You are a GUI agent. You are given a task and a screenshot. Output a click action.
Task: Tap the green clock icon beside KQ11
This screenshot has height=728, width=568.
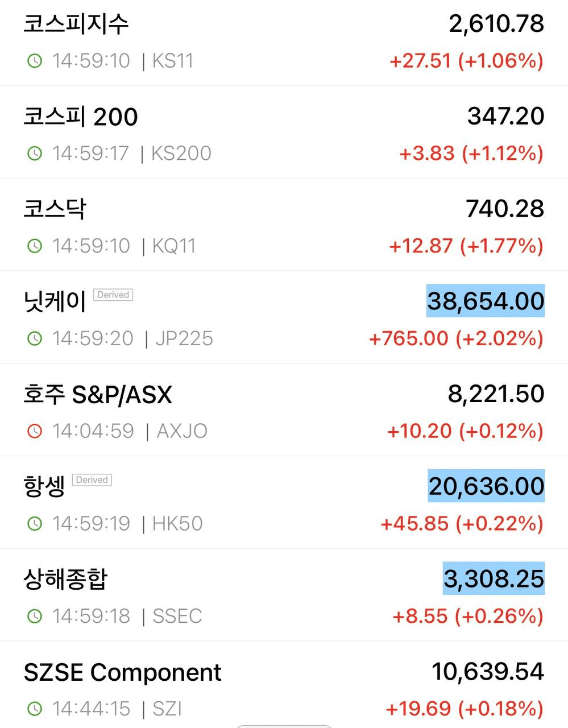point(35,246)
